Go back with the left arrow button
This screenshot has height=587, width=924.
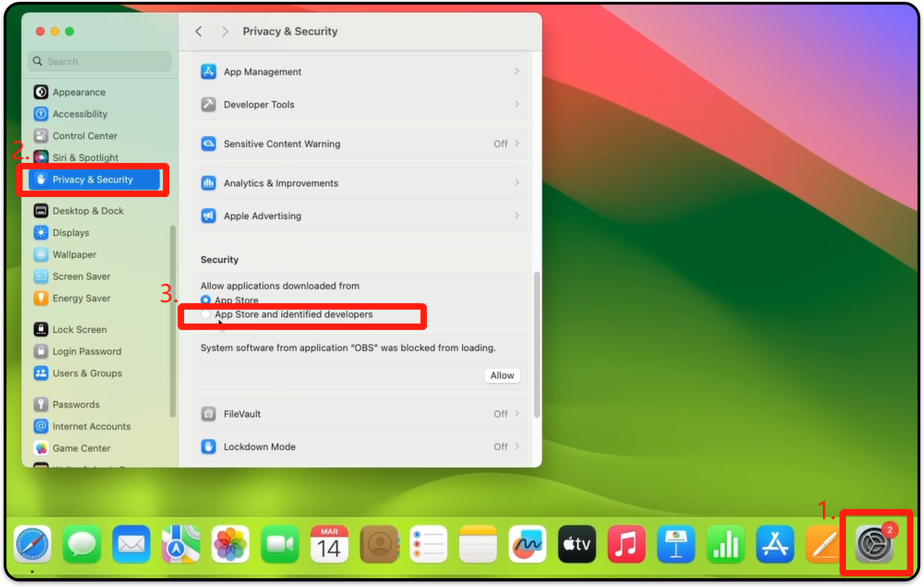click(199, 31)
